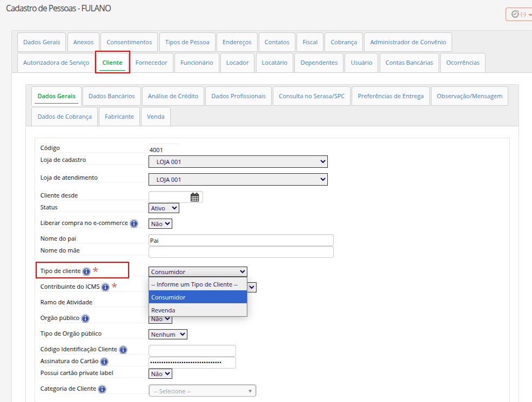The width and height of the screenshot is (532, 402).
Task: Show info icon beside Tipo de cliente
Action: tap(86, 271)
